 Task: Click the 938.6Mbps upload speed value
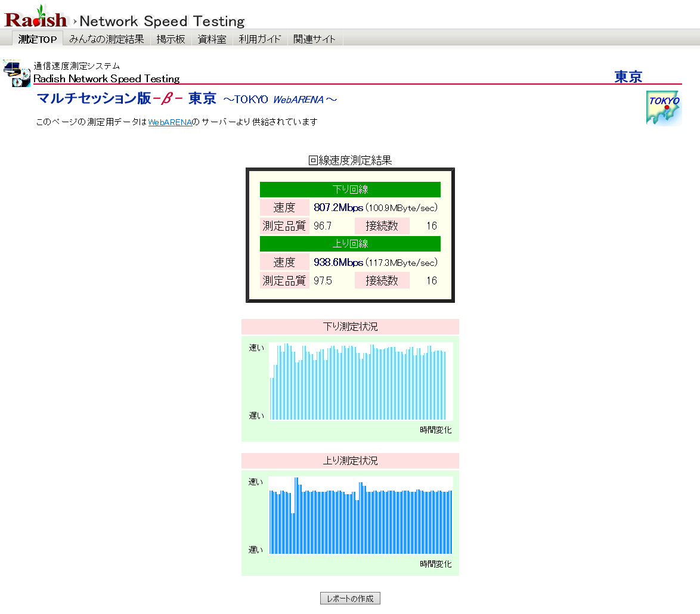tap(338, 262)
